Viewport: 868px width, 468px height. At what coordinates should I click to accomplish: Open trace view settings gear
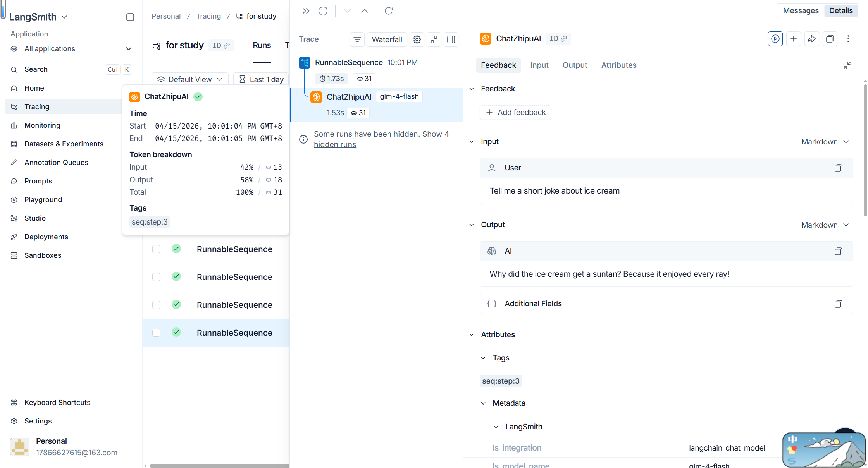click(417, 39)
